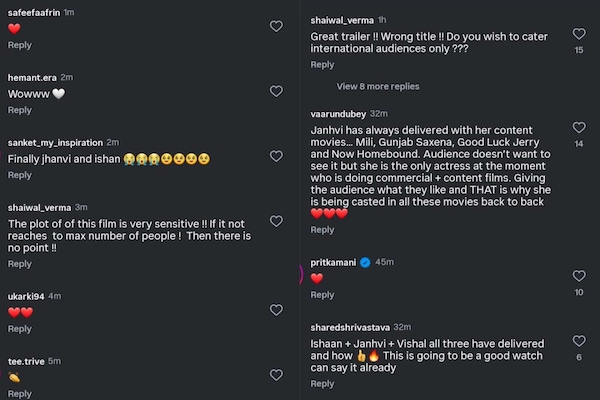This screenshot has width=600, height=400.
Task: Open vaarundubey's profile
Action: (x=338, y=113)
